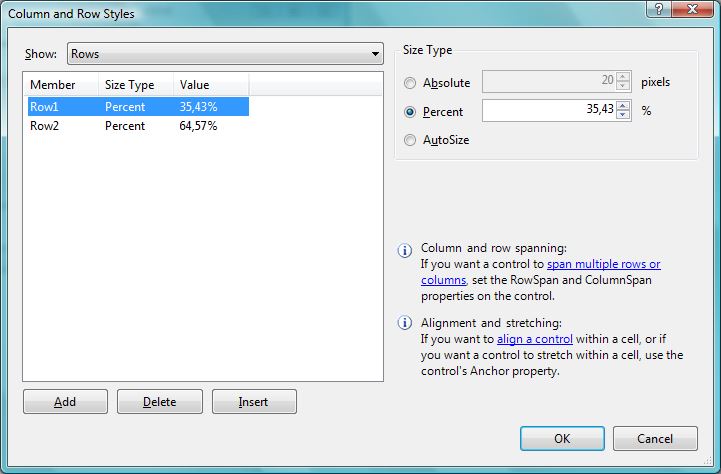This screenshot has width=721, height=474.
Task: Click the Member column header
Action: pos(60,85)
